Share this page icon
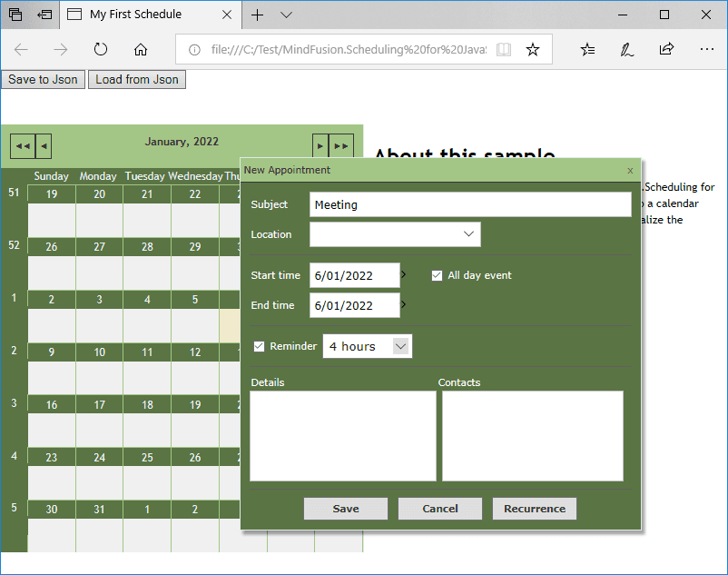This screenshot has height=575, width=728. click(666, 49)
